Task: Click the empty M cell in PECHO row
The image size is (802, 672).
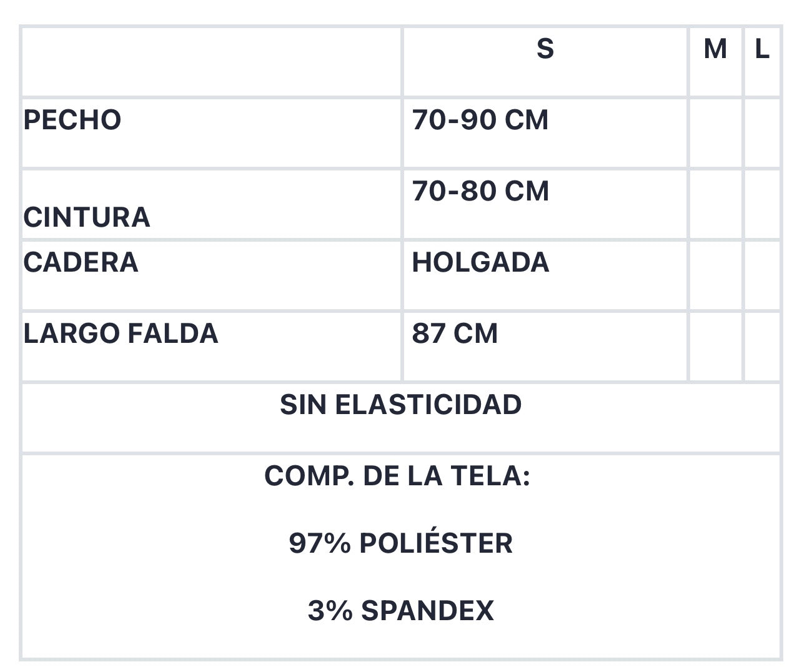Action: (x=715, y=133)
